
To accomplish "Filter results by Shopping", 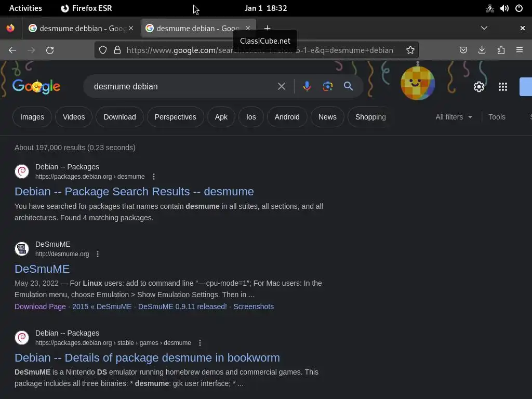I will [x=370, y=117].
